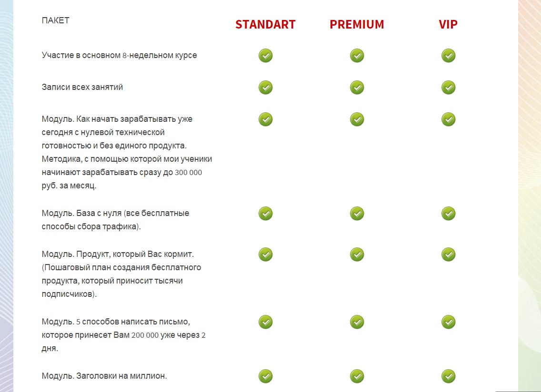541x392 pixels.
Task: Click STANDART checkmark for 5 способов написать письмо
Action: [266, 322]
